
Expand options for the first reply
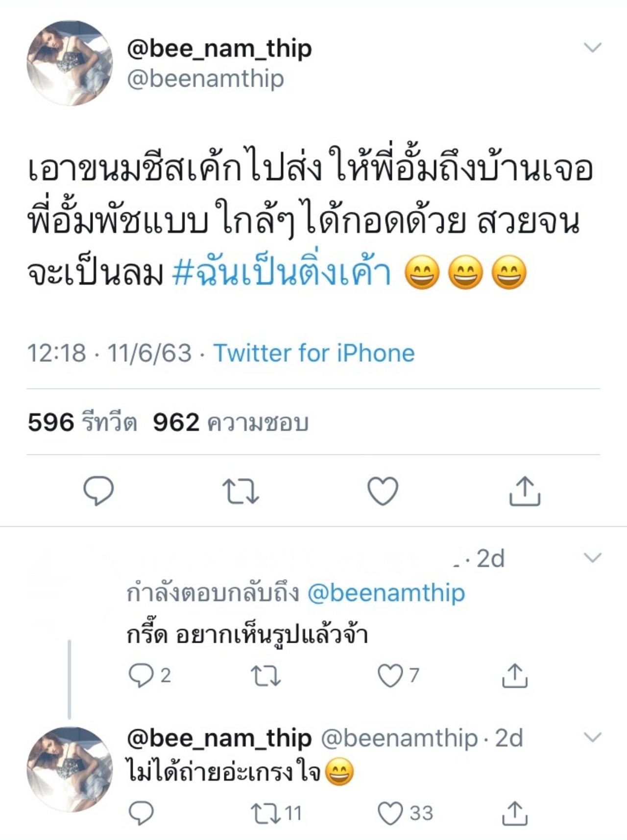click(x=593, y=558)
